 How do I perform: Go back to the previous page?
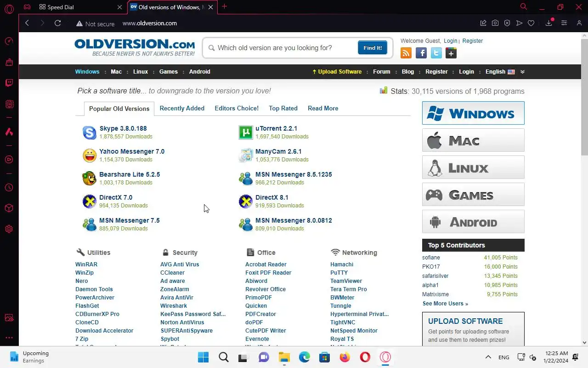[27, 23]
